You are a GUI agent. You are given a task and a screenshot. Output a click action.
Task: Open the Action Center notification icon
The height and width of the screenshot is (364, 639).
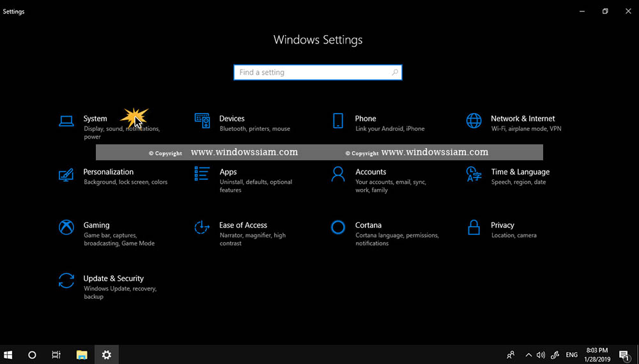[x=624, y=356]
